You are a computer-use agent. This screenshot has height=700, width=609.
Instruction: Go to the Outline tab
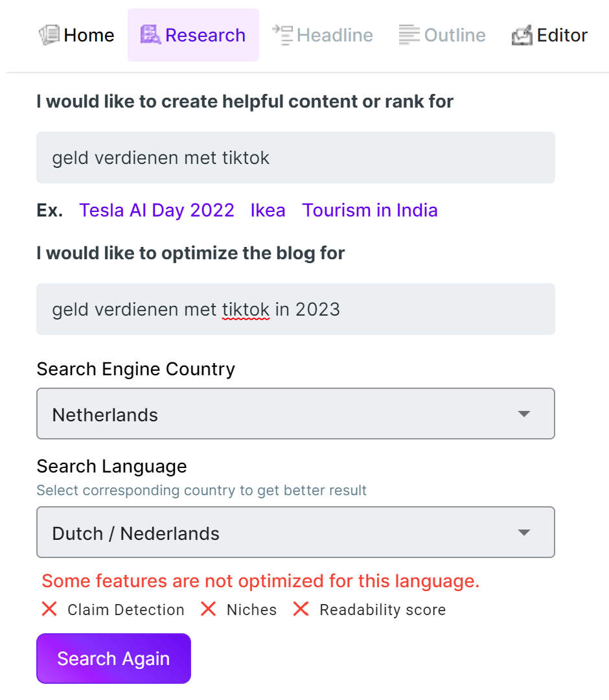click(442, 35)
